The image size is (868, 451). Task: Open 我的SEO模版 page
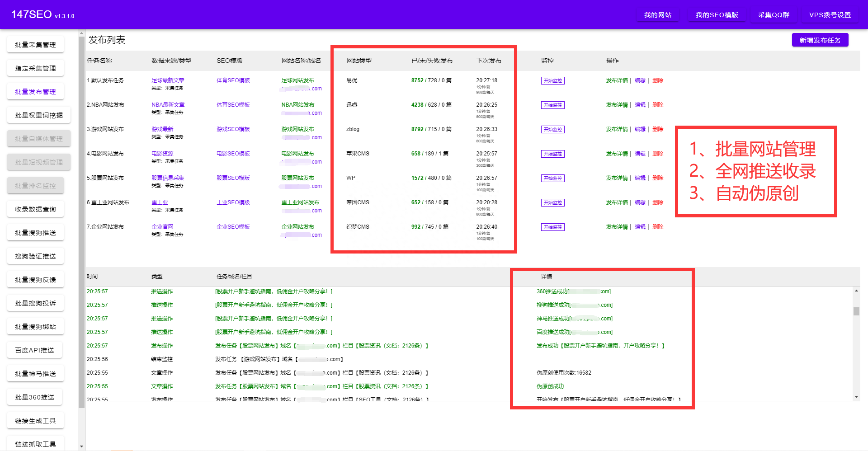717,14
